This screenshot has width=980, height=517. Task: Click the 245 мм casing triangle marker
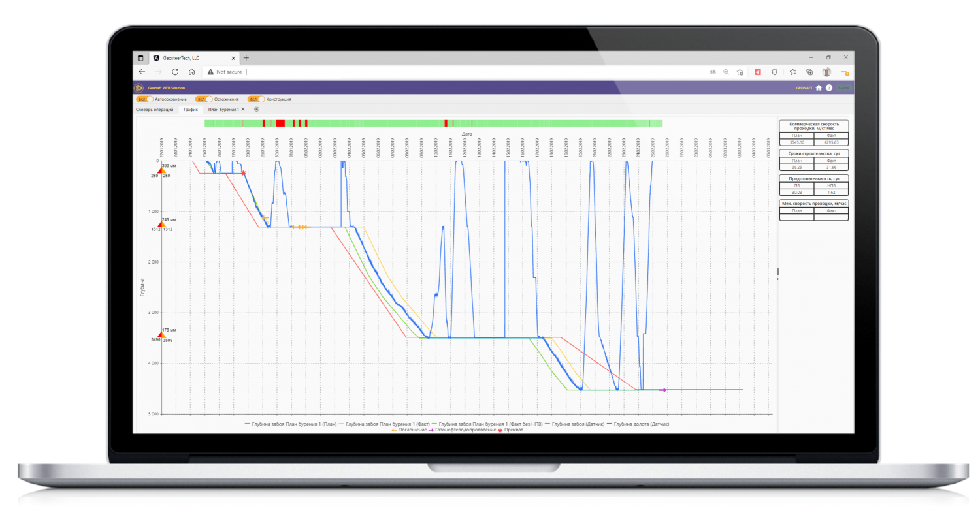coord(161,224)
